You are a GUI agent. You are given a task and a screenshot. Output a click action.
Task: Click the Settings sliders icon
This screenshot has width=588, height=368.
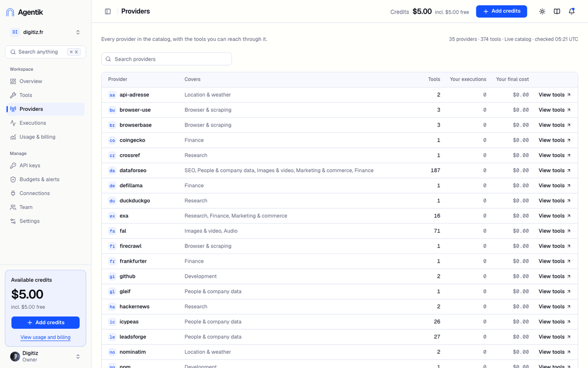tap(13, 221)
